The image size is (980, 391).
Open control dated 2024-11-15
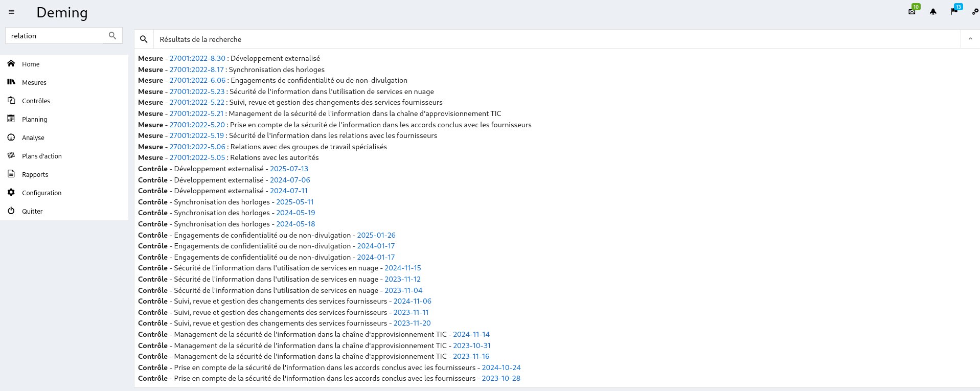click(x=402, y=268)
